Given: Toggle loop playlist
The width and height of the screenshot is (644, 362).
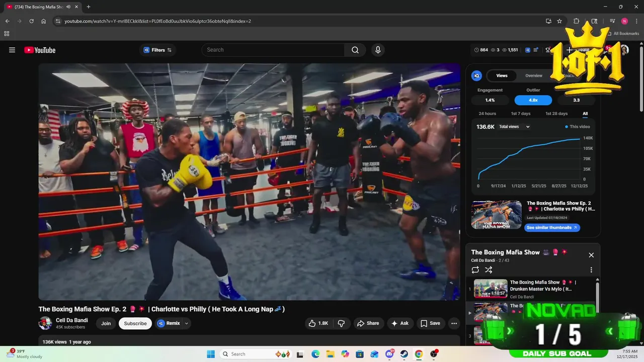Looking at the screenshot, I should click(475, 270).
